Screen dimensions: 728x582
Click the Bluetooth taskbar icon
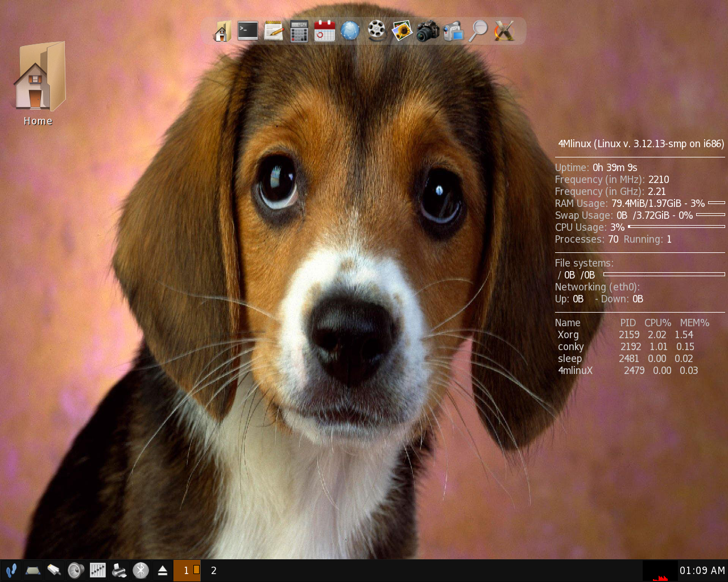[x=141, y=570]
